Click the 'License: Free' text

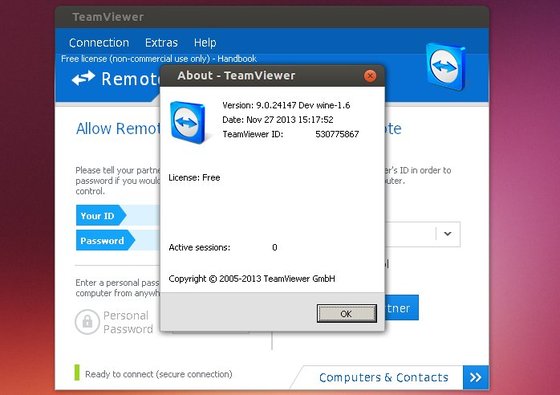click(x=194, y=178)
